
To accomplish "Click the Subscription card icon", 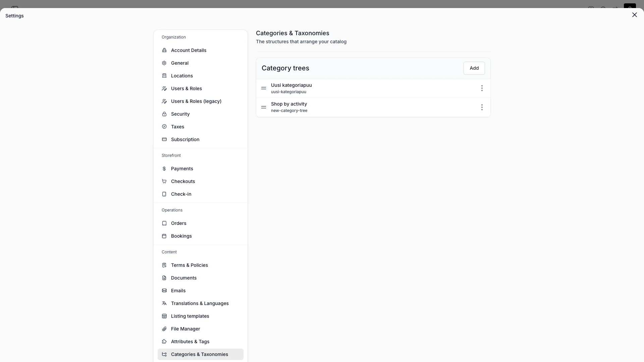I will coord(164,139).
